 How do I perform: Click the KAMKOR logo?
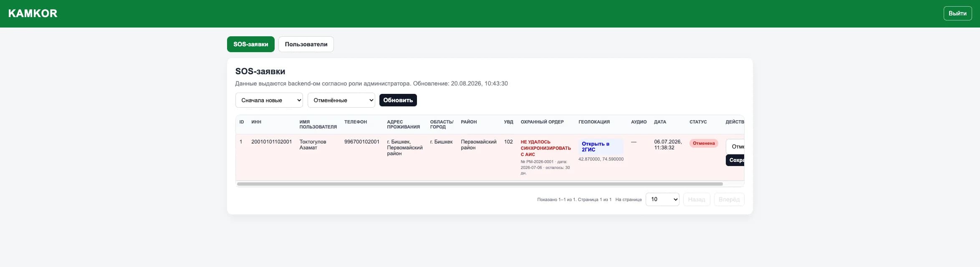tap(33, 13)
